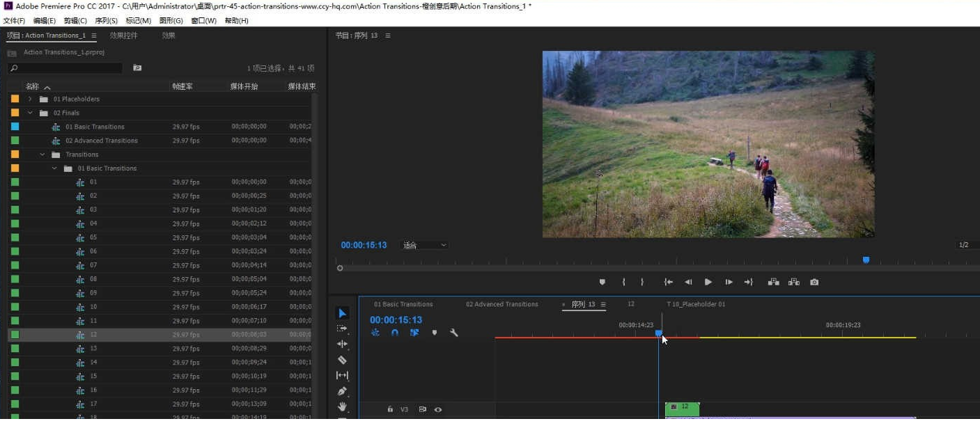Play the sequence in the program monitor
The image size is (980, 435).
pos(708,282)
